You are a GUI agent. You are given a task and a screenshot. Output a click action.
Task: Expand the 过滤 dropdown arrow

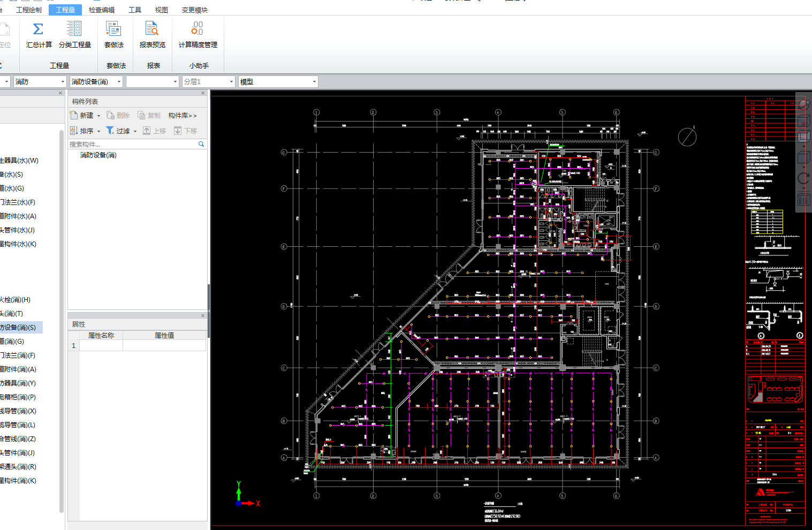tap(135, 131)
